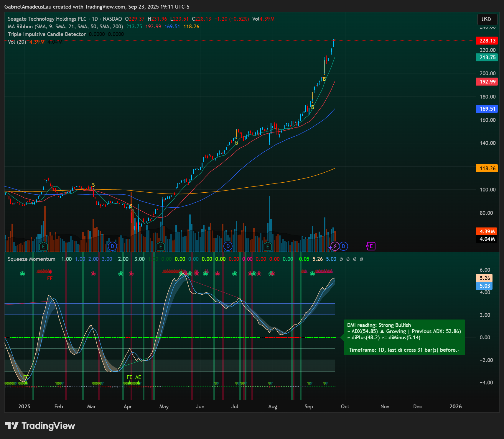Click the 118.26 SMA 200 price label

coord(487,168)
